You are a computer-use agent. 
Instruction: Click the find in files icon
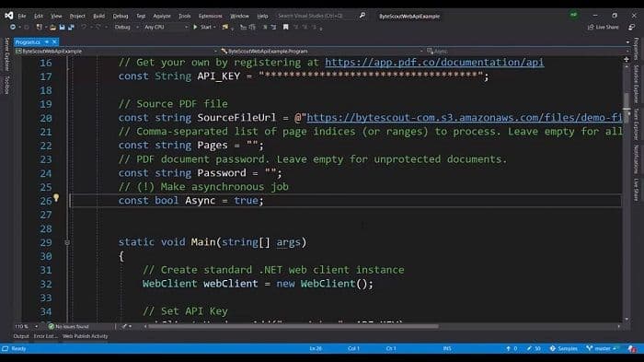coord(225,27)
